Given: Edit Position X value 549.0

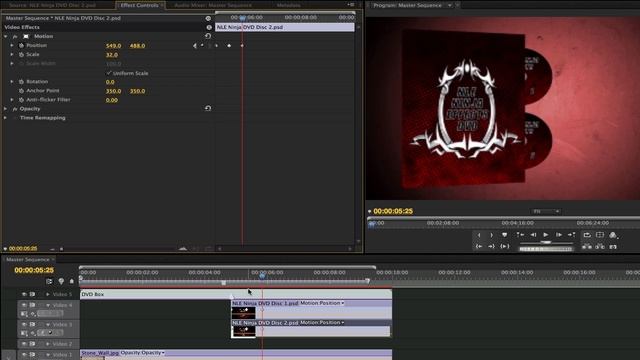Looking at the screenshot, I should coord(113,46).
